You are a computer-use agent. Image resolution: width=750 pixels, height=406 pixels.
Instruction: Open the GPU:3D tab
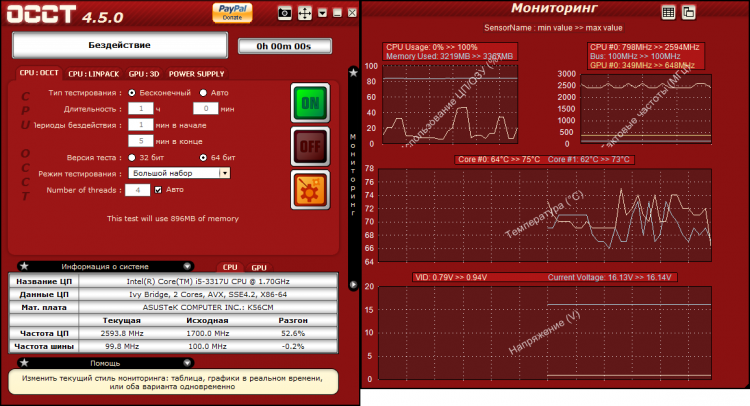143,74
